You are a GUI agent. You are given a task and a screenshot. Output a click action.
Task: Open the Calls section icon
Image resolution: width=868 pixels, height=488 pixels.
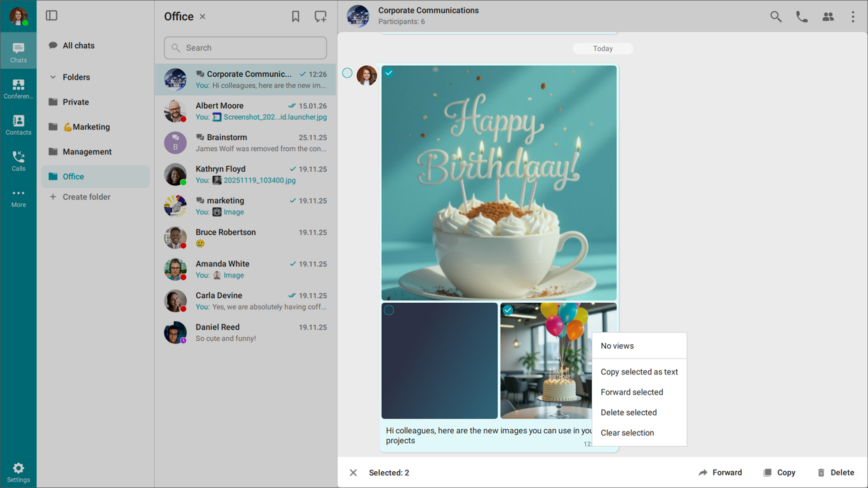18,161
